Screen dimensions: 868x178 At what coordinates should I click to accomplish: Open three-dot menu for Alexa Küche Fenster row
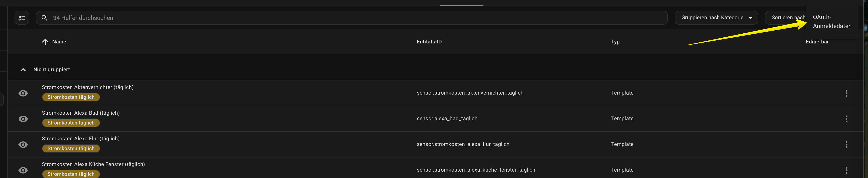(846, 170)
